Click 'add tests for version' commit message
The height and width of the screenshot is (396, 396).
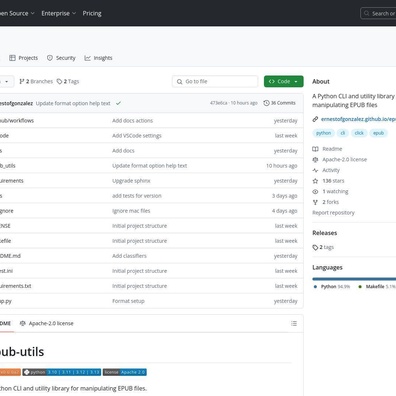point(137,196)
